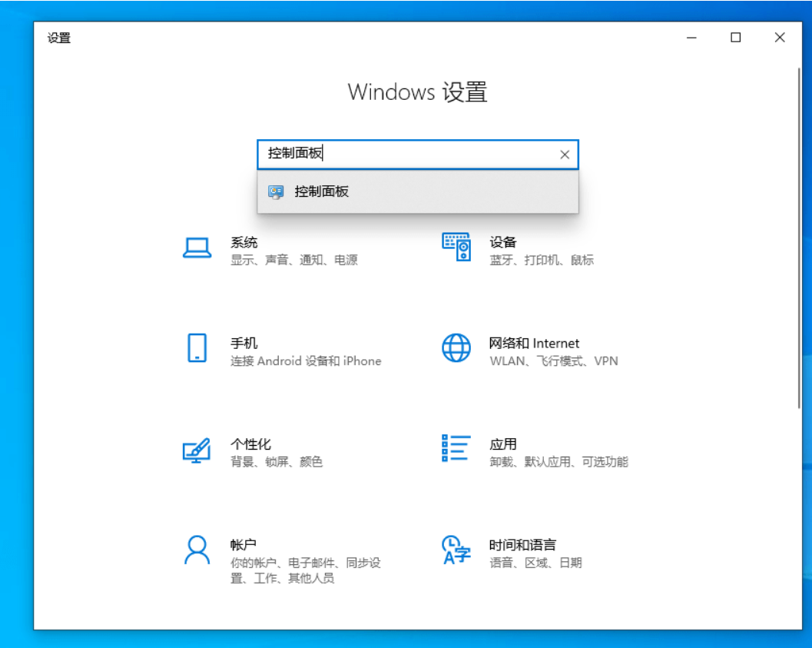The height and width of the screenshot is (648, 812).
Task: Click the Phone settings icon
Action: point(197,347)
